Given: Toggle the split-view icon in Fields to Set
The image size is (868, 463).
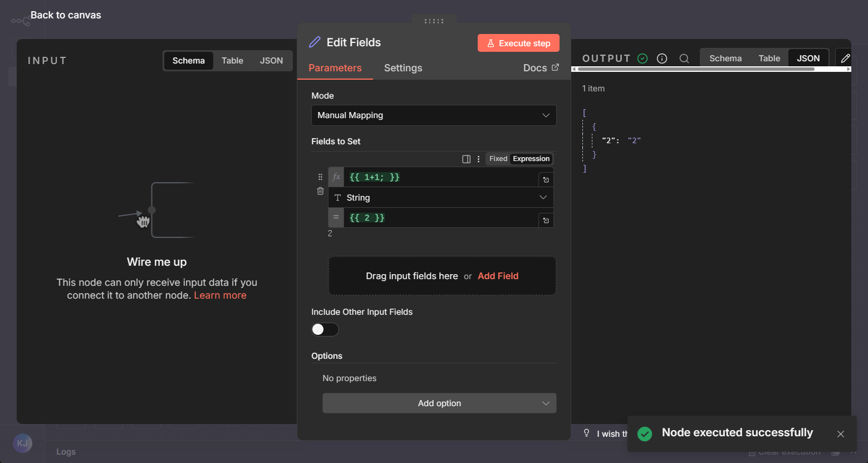Looking at the screenshot, I should pyautogui.click(x=466, y=159).
